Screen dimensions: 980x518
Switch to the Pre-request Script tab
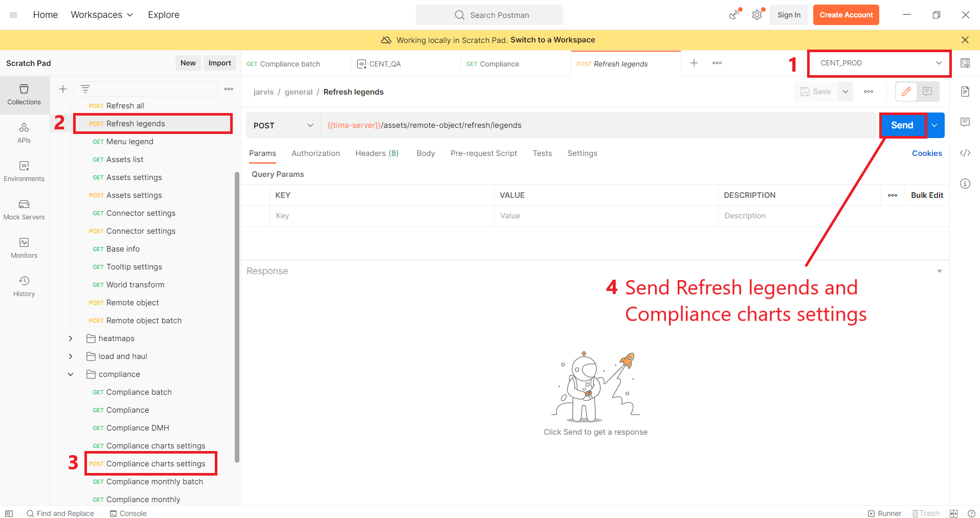(x=484, y=153)
